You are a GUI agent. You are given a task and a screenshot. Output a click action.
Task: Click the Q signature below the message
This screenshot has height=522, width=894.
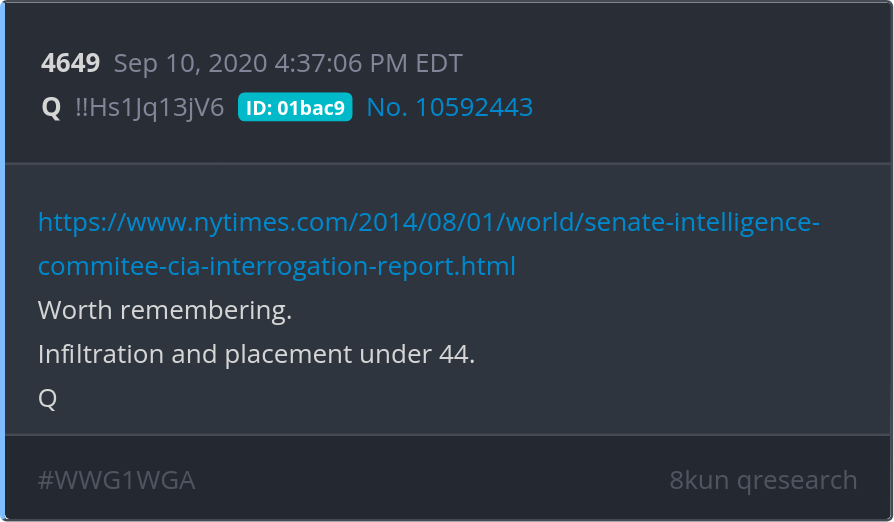[47, 398]
